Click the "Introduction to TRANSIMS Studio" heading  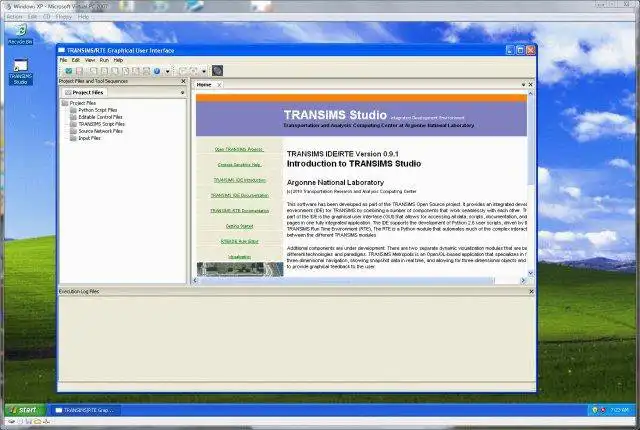pos(354,164)
